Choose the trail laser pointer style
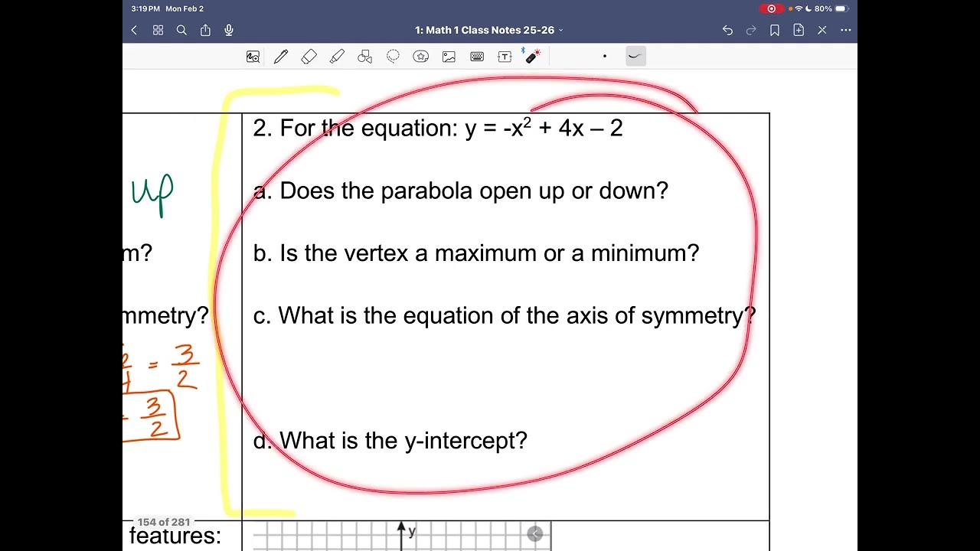Screen dimensions: 980x551 (635, 56)
